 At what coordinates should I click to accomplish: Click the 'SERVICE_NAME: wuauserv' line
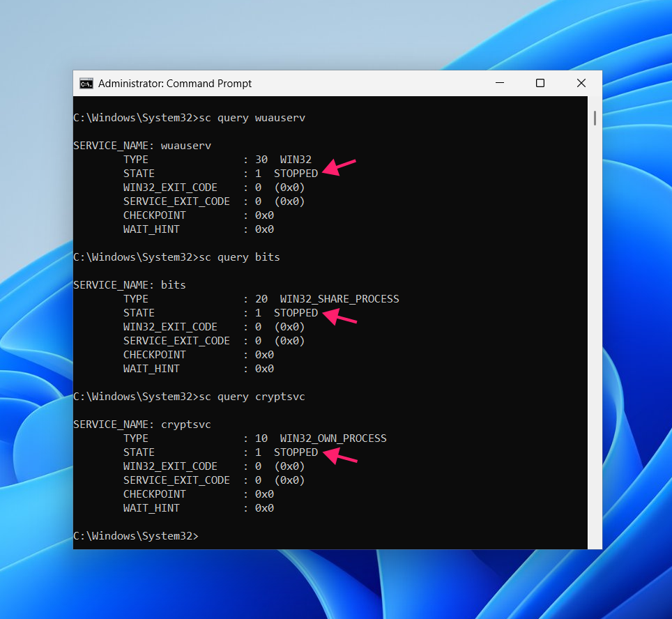tap(142, 146)
